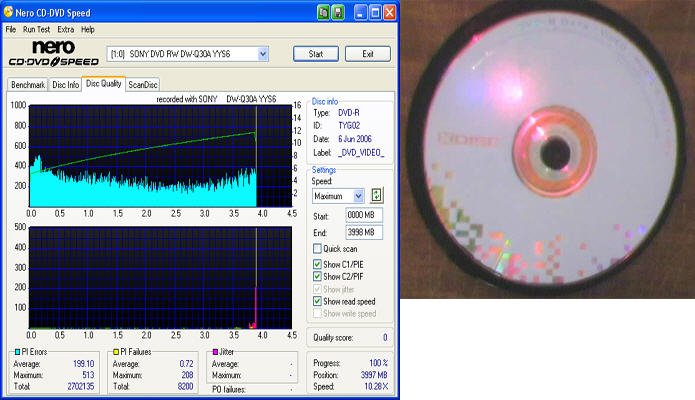Click the Speed value 10.28 X
The width and height of the screenshot is (695, 400).
pos(376,386)
